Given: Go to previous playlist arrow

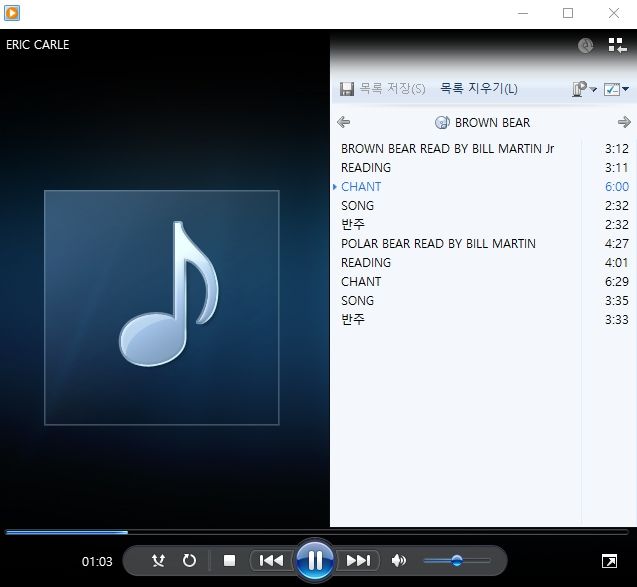Looking at the screenshot, I should coord(344,122).
